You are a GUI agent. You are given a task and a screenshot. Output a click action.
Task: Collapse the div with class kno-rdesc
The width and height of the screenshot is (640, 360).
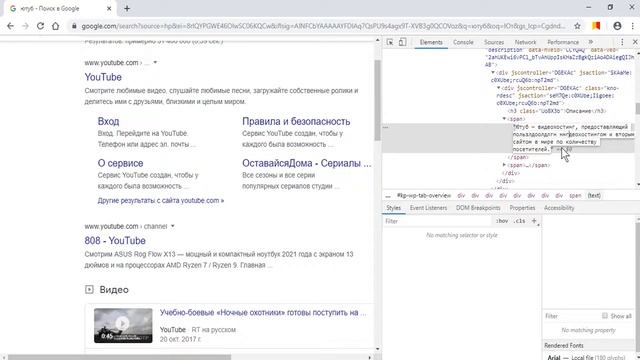[x=498, y=88]
